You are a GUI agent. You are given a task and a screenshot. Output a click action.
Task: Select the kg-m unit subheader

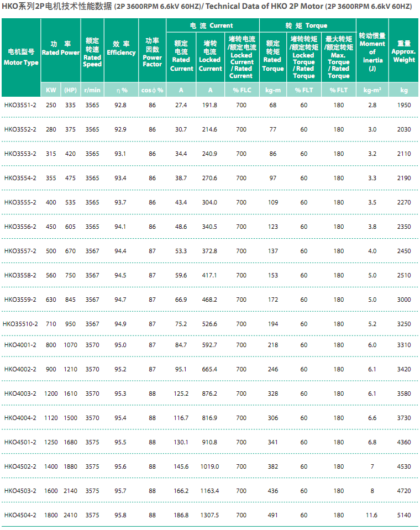click(273, 90)
